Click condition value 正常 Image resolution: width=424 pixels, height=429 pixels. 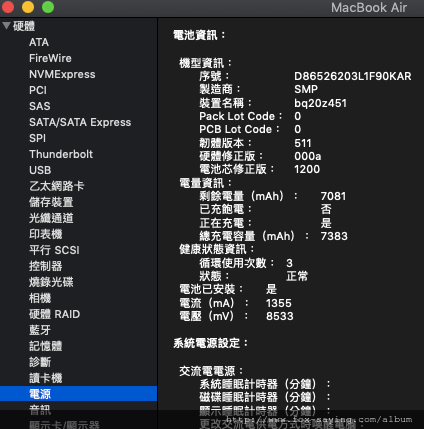297,276
